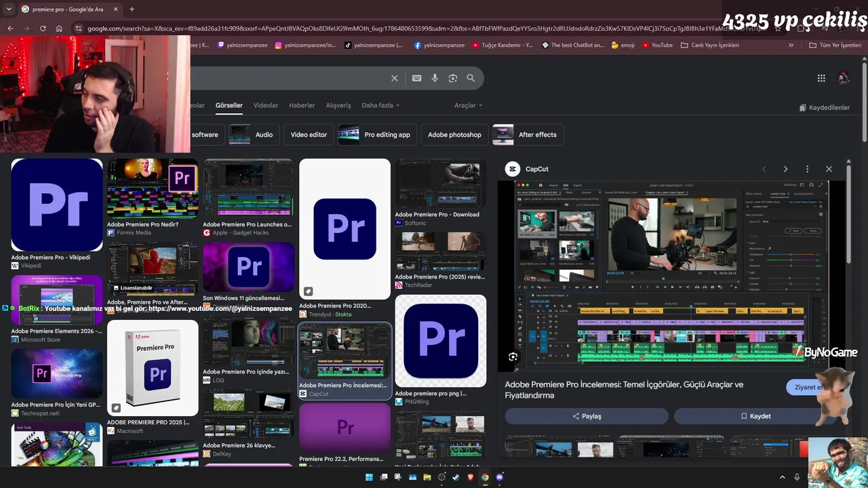Open the Araçlar tools dropdown

coord(468,106)
